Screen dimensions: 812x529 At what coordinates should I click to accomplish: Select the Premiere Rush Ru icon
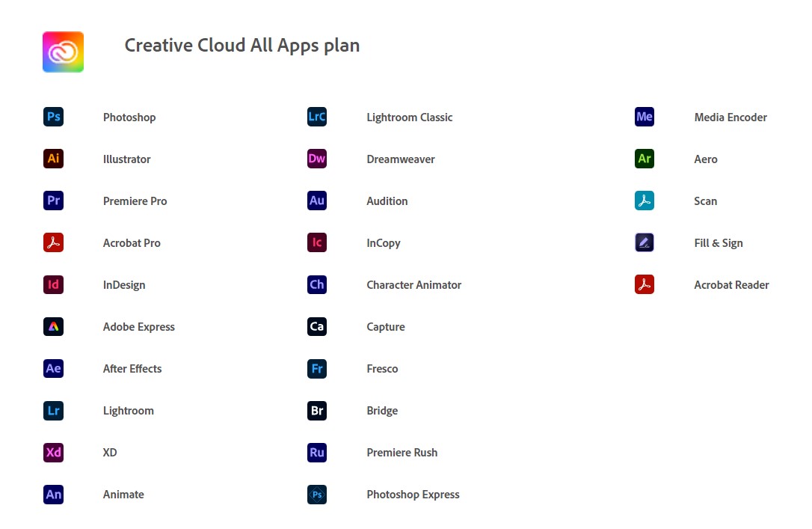point(317,453)
